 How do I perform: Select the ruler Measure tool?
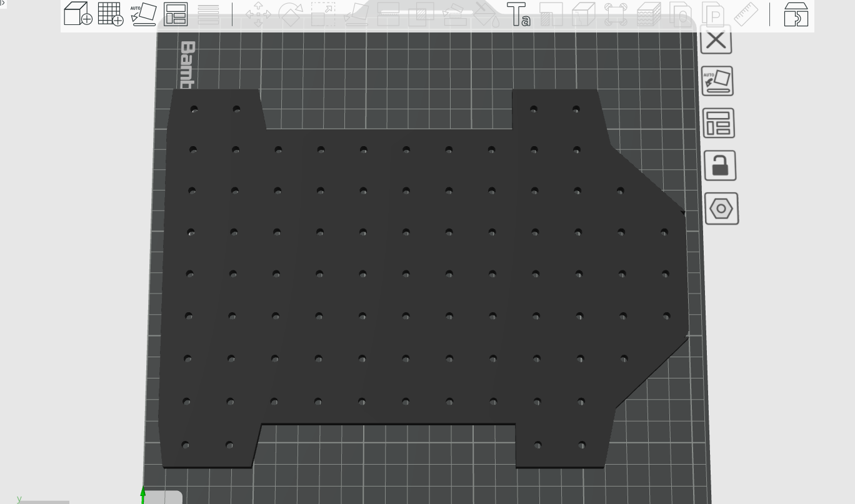[745, 14]
